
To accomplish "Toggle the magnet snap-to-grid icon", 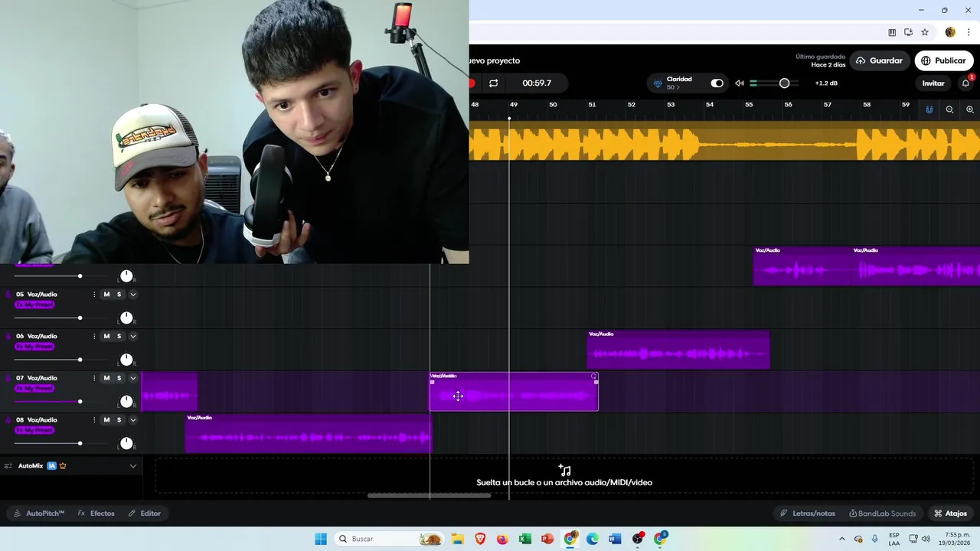I will click(x=929, y=109).
